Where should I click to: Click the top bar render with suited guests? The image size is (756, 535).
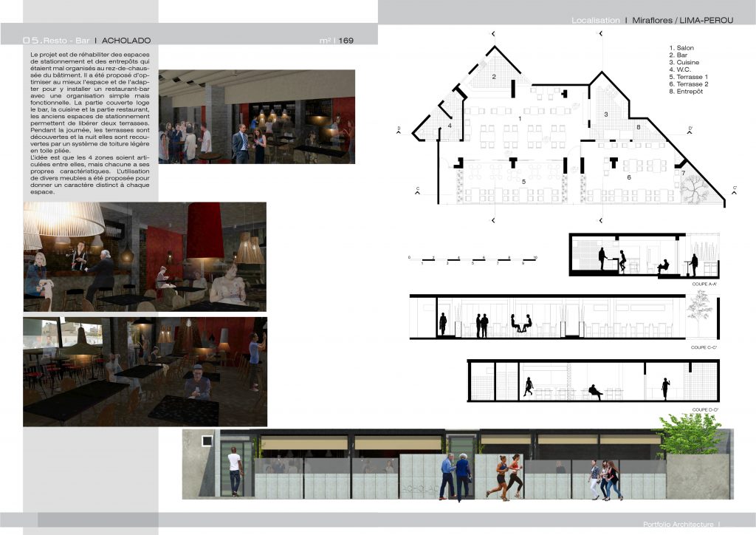pyautogui.click(x=256, y=116)
